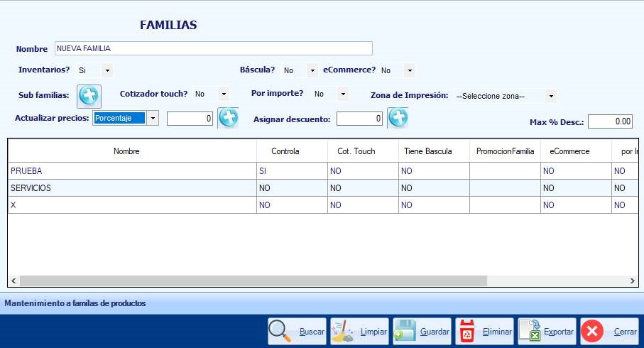Click NO in SERVICIOS Controla cell
This screenshot has width=644, height=348.
292,188
